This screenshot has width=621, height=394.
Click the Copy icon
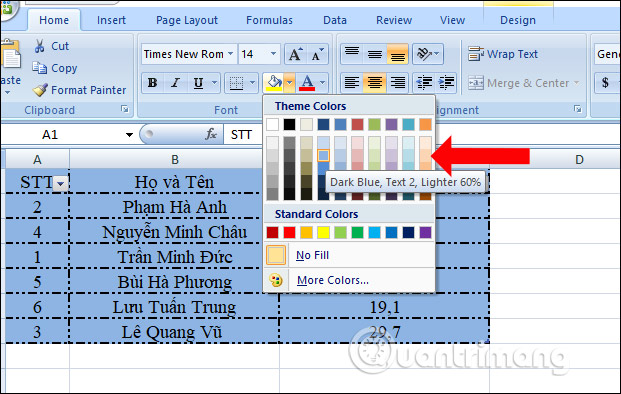click(x=39, y=68)
